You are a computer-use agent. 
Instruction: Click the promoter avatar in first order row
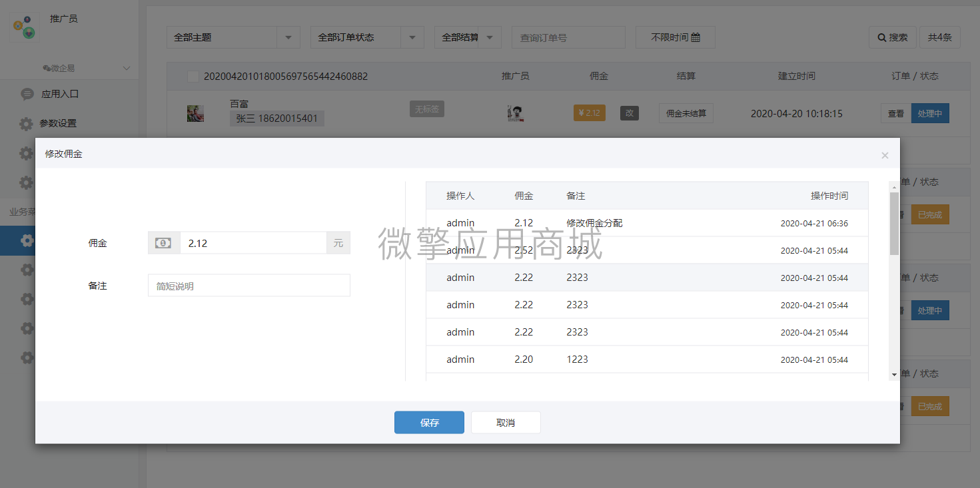click(x=514, y=113)
